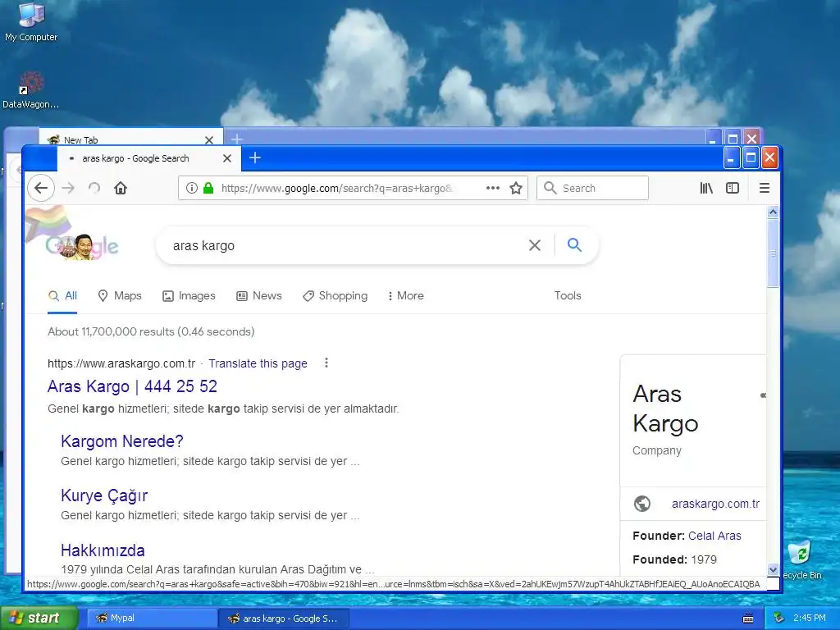Click the page scrollbar up arrow
The height and width of the screenshot is (630, 840).
[x=773, y=212]
